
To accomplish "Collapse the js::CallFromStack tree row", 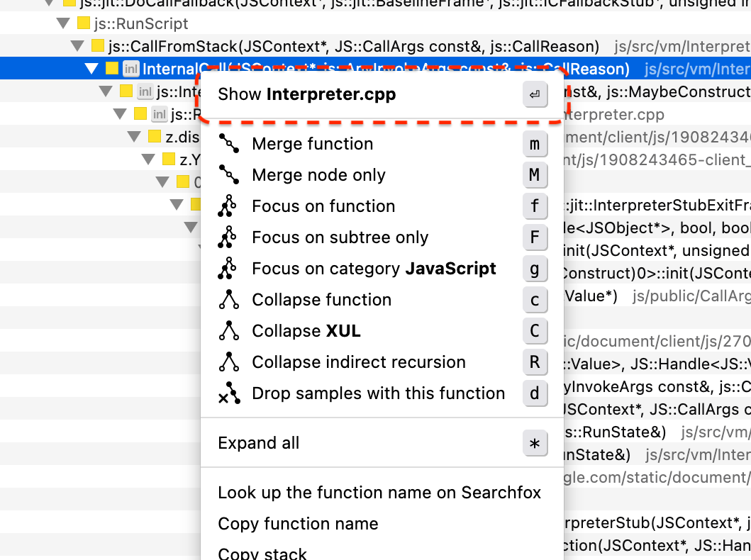I will click(77, 47).
